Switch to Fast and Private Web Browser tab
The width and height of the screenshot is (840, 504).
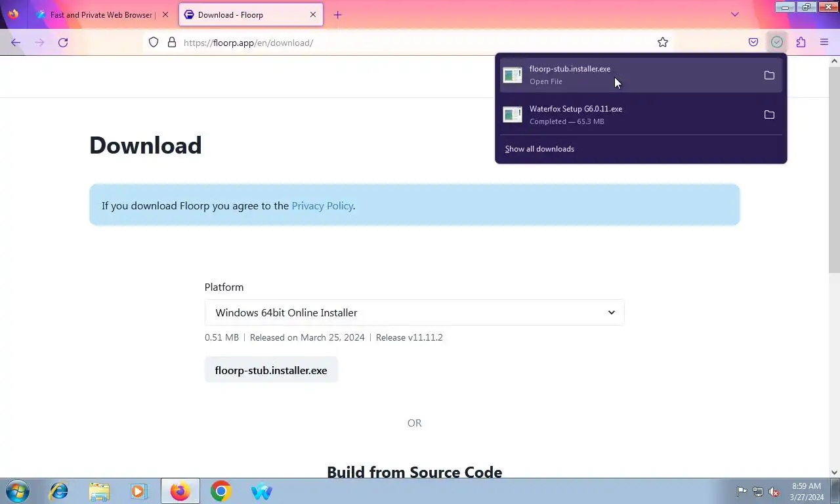coord(102,14)
